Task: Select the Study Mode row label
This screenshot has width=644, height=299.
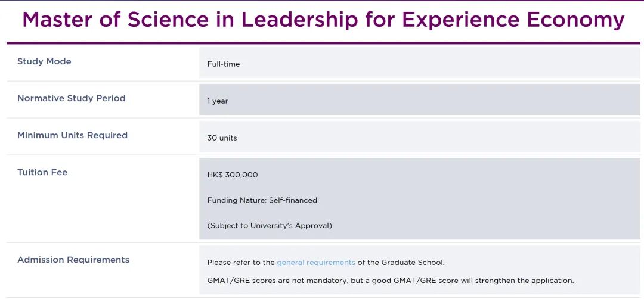Action: (x=44, y=61)
